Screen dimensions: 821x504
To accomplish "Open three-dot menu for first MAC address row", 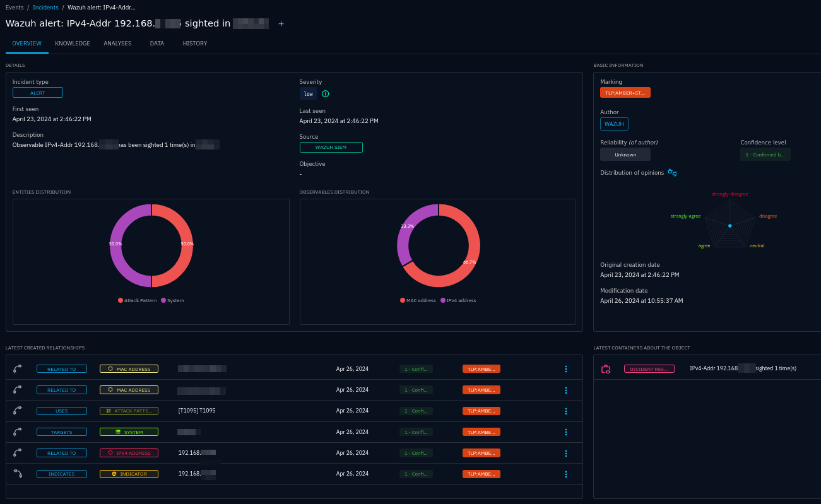I will pos(565,369).
